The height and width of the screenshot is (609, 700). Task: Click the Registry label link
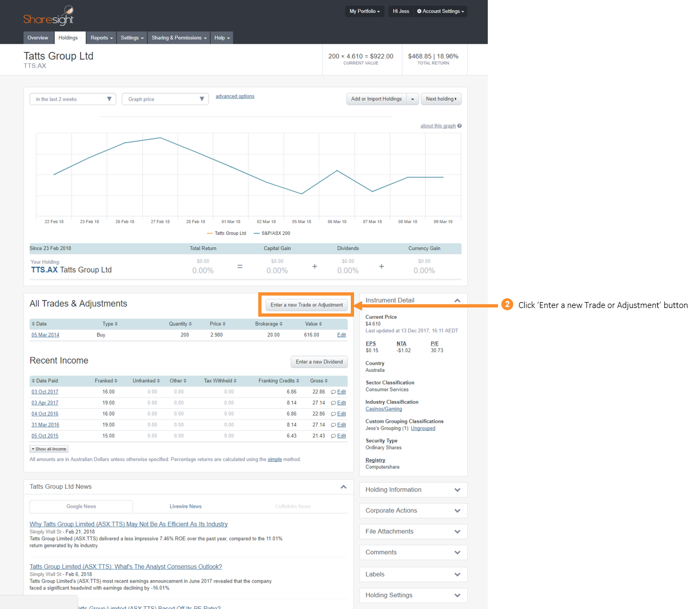click(376, 460)
